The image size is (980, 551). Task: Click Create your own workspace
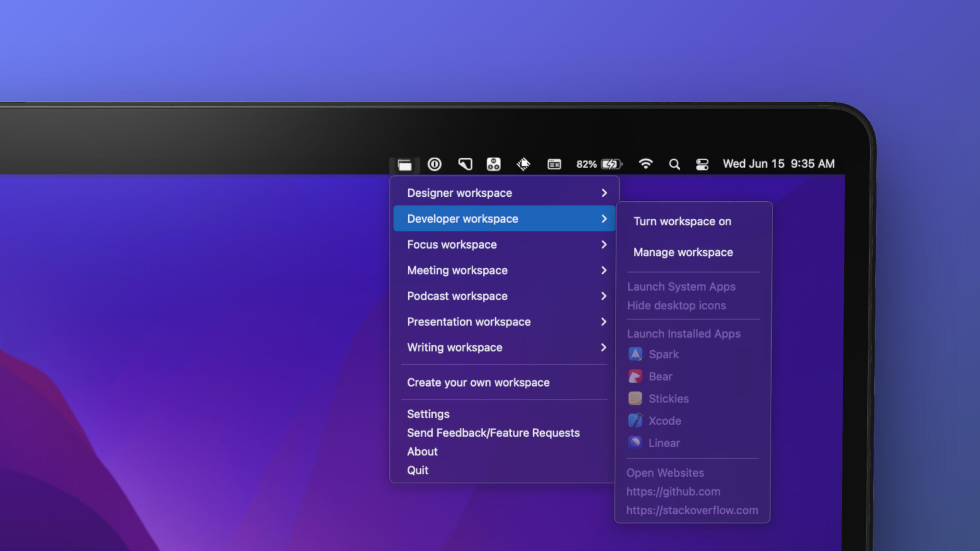pos(478,382)
